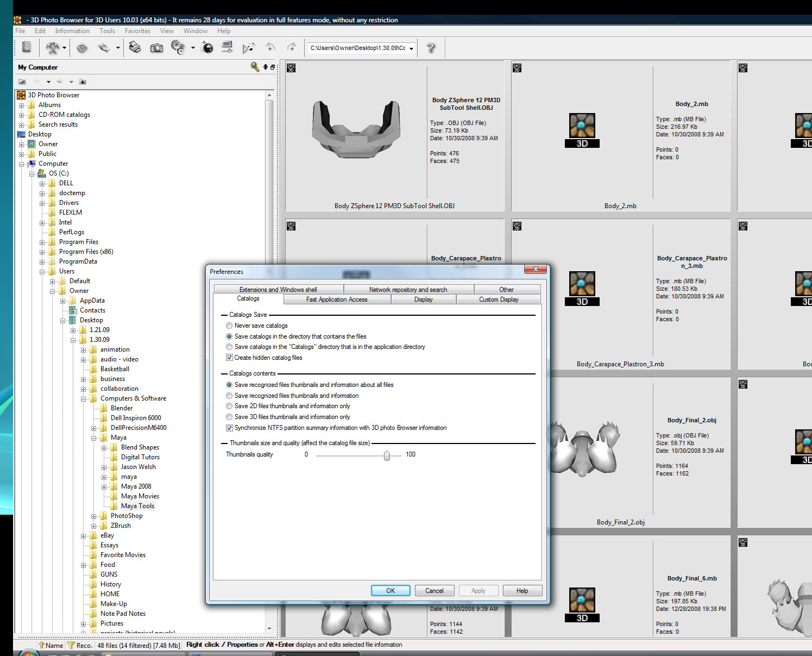Click folder tree vertical scrollbar down arrow
Screen dimensions: 812x656
click(269, 628)
